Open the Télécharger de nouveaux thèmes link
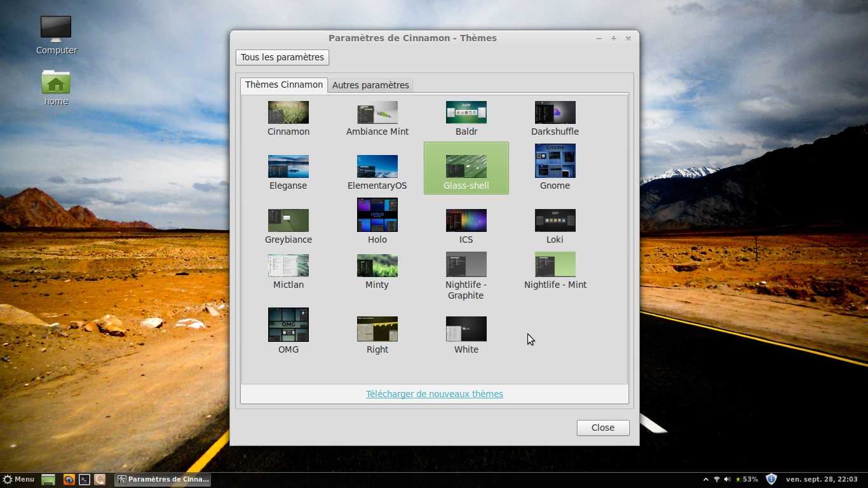Viewport: 868px width, 488px height. 435,394
